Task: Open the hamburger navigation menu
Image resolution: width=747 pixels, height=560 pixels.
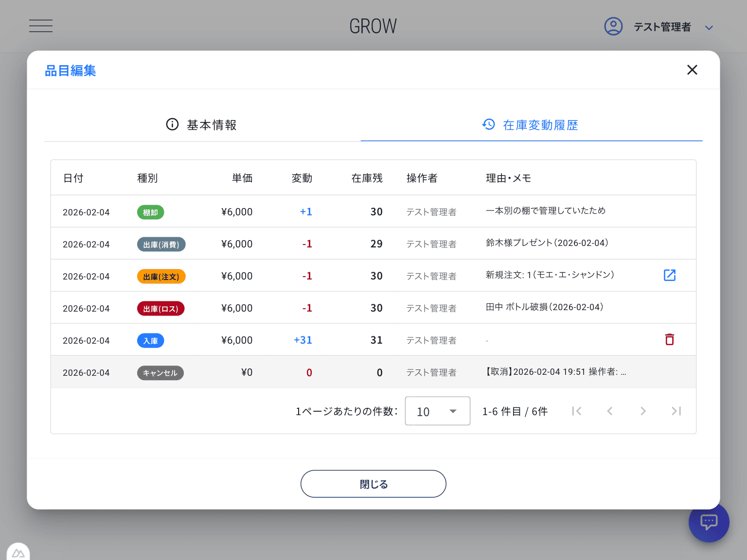Action: pos(41,26)
